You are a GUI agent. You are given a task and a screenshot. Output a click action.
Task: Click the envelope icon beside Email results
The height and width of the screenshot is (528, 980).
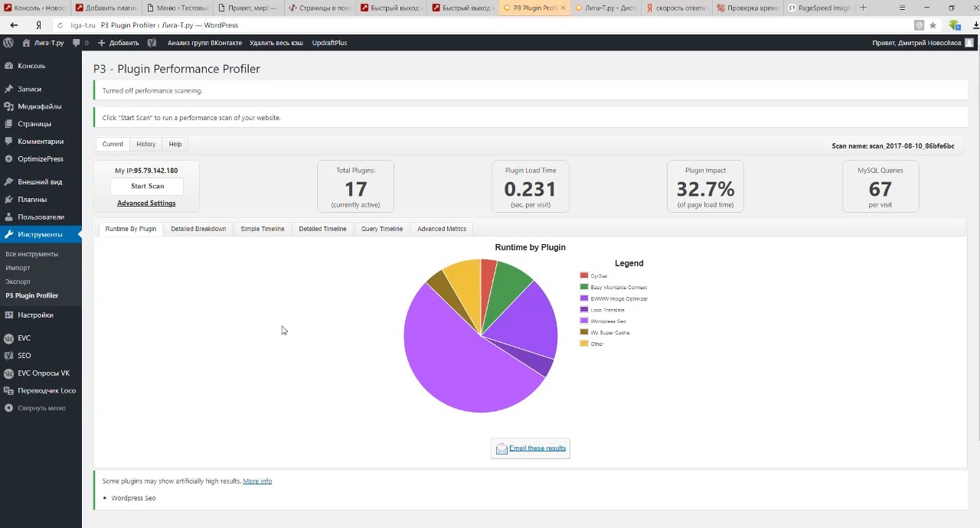[x=501, y=449]
